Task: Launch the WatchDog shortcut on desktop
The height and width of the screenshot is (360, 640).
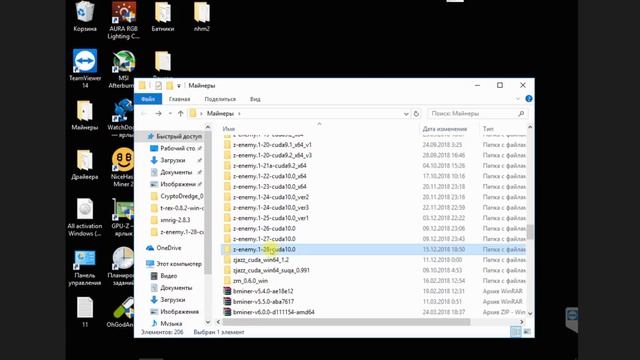Action: click(x=122, y=118)
